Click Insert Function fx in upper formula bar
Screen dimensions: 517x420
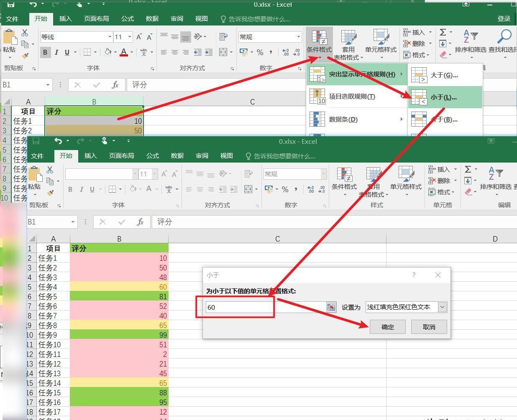pos(115,85)
